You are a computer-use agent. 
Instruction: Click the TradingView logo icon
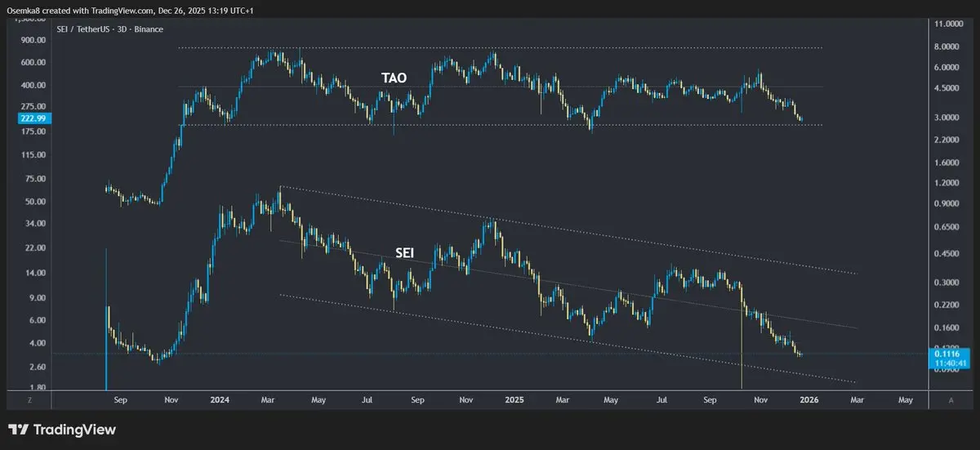tap(18, 430)
